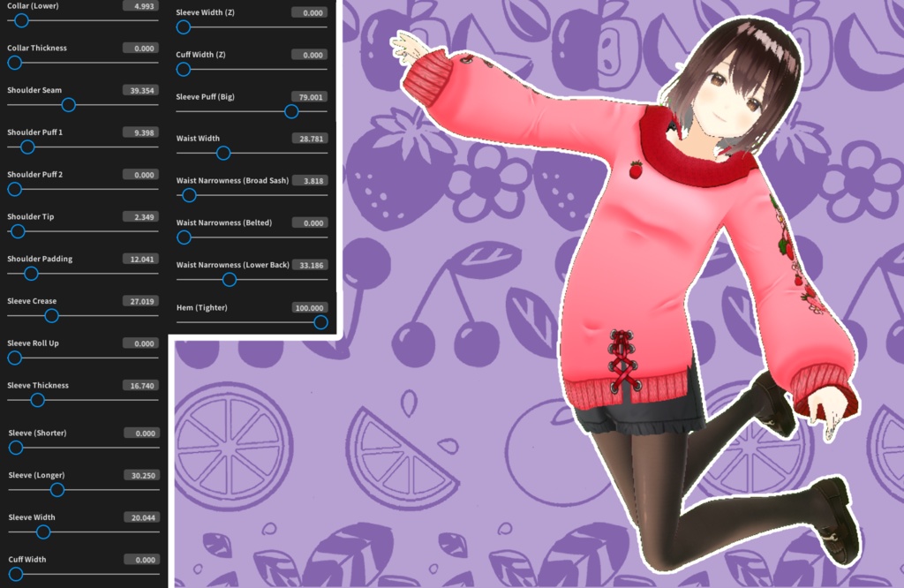Click the Shoulder Puff 1 slider knob
This screenshot has height=588, width=904.
[x=26, y=147]
